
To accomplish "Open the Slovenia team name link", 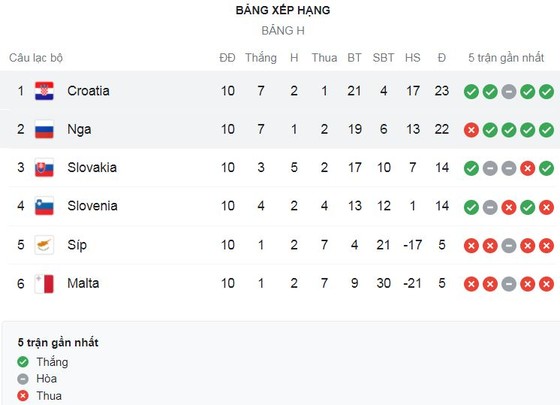I will (x=92, y=206).
